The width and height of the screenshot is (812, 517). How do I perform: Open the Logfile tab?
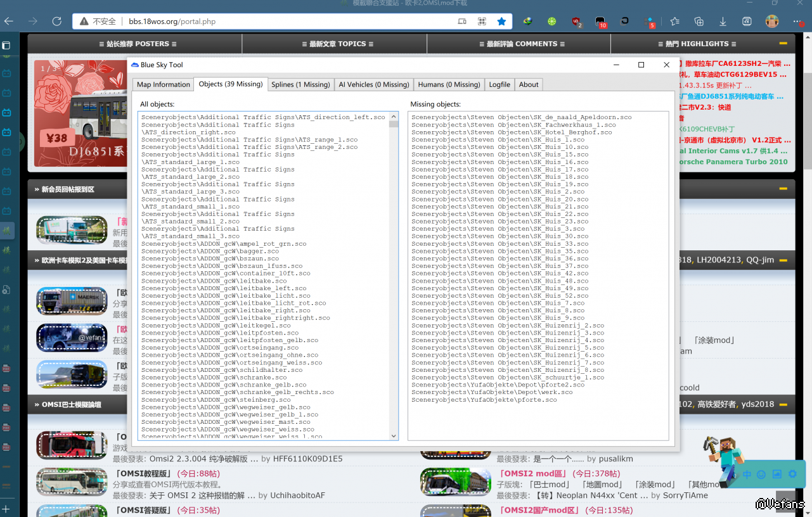click(499, 84)
